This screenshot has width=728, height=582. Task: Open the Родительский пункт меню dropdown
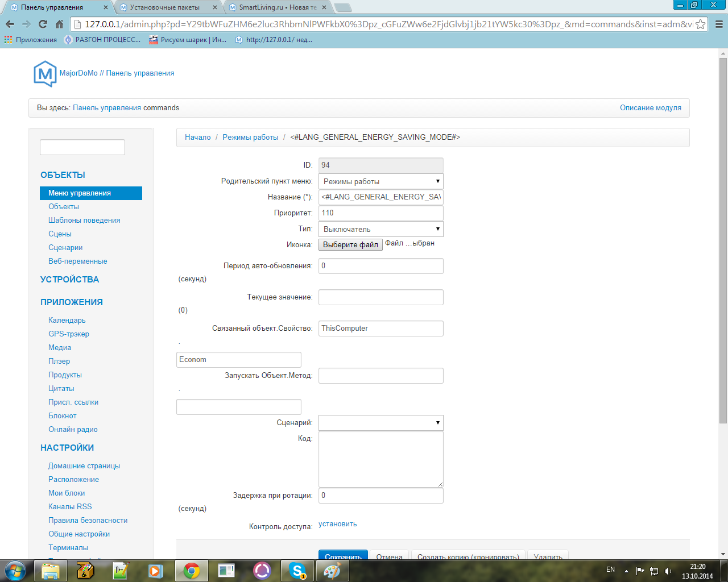(380, 181)
